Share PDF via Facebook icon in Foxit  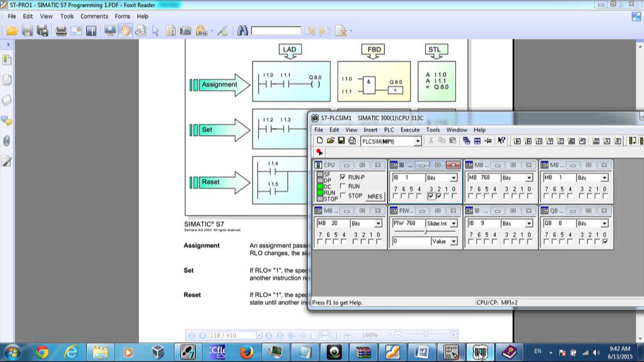(x=91, y=31)
